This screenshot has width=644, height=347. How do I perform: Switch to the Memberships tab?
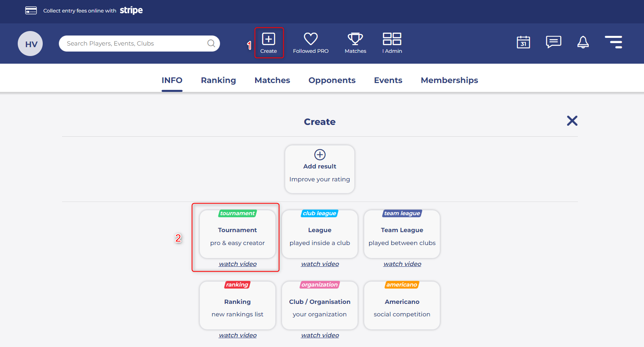449,80
